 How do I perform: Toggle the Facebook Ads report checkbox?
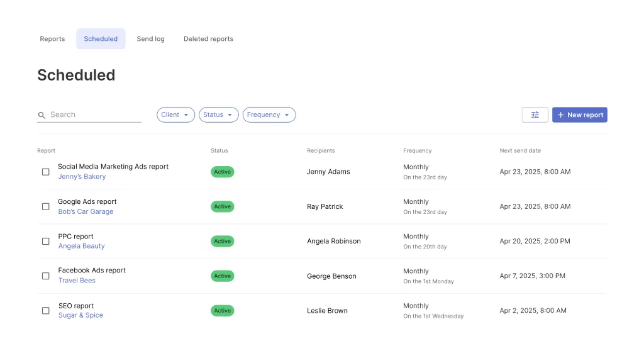click(45, 276)
